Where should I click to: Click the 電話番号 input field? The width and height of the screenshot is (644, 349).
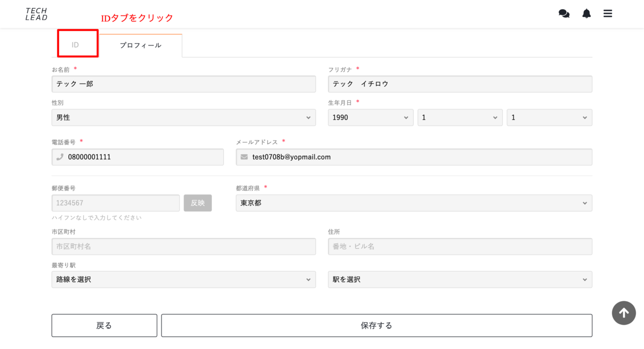[137, 157]
